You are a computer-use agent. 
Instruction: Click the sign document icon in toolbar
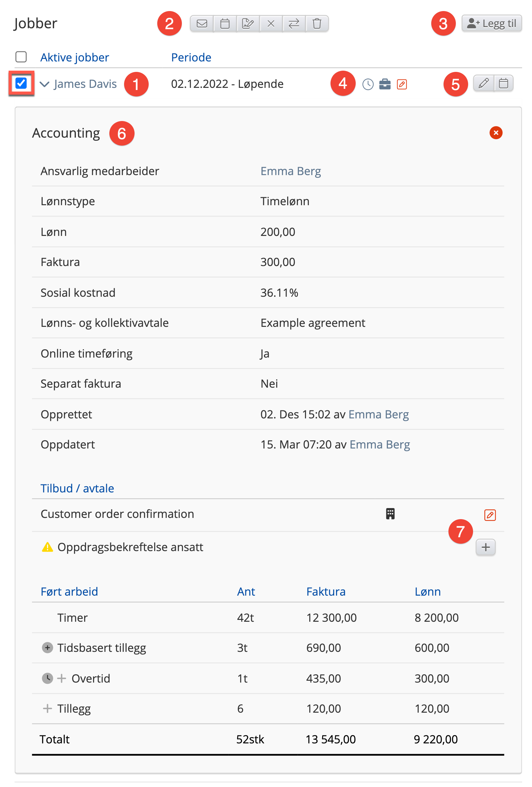click(x=248, y=24)
